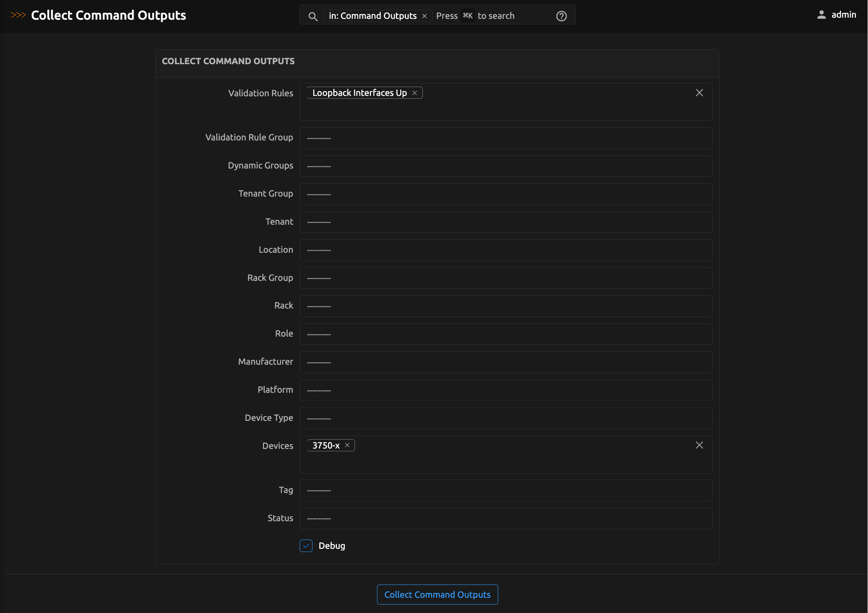Image resolution: width=868 pixels, height=613 pixels.
Task: Clear all Validation Rules selections
Action: (699, 93)
